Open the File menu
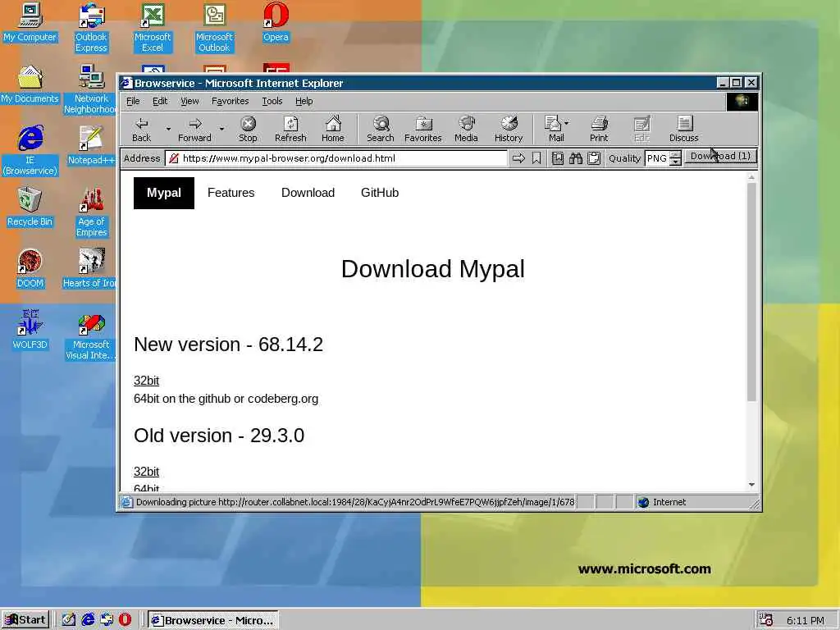Image resolution: width=840 pixels, height=630 pixels. pyautogui.click(x=133, y=101)
